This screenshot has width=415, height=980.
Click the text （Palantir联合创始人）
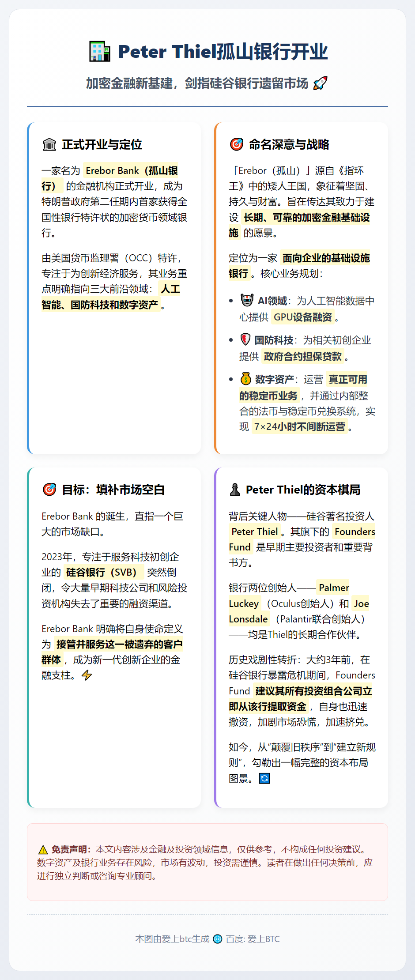click(321, 619)
